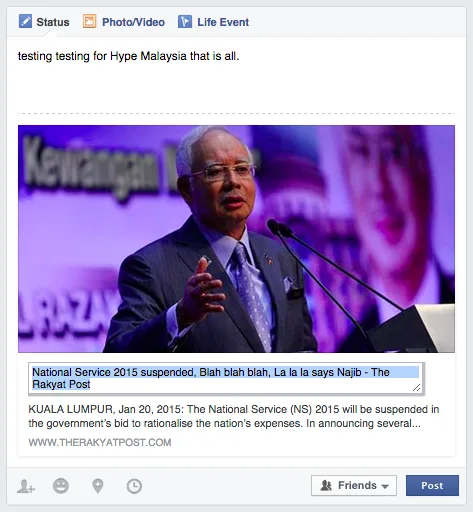
Task: Click the Friends dropdown arrow
Action: pos(385,486)
